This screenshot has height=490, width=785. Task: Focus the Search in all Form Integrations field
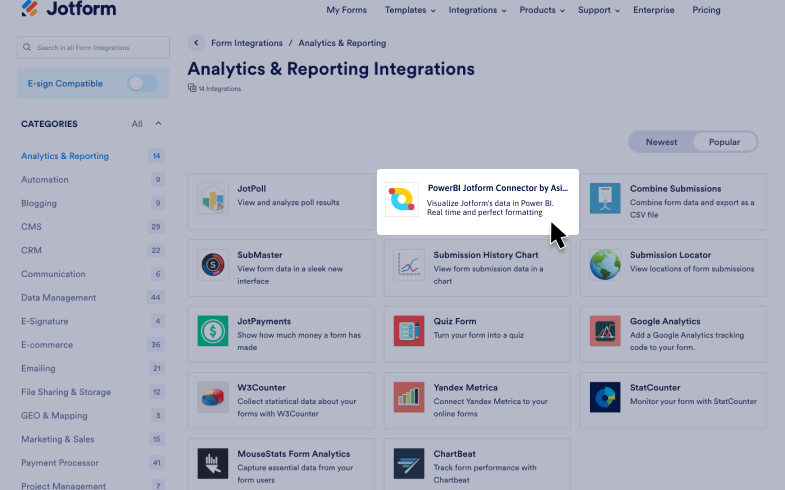tap(93, 48)
